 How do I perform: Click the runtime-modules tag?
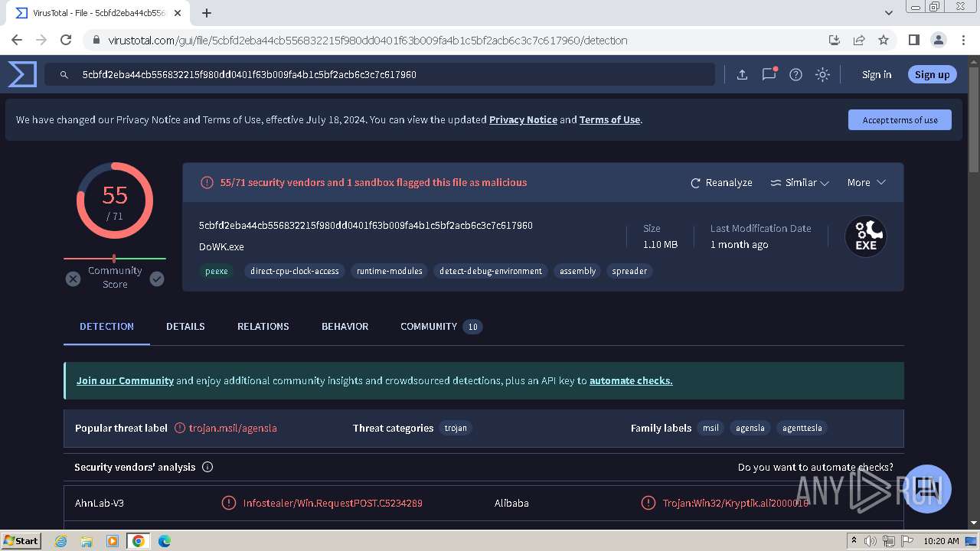[389, 271]
